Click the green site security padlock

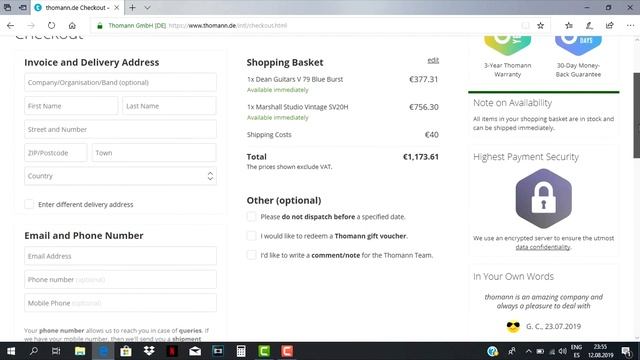click(x=100, y=25)
